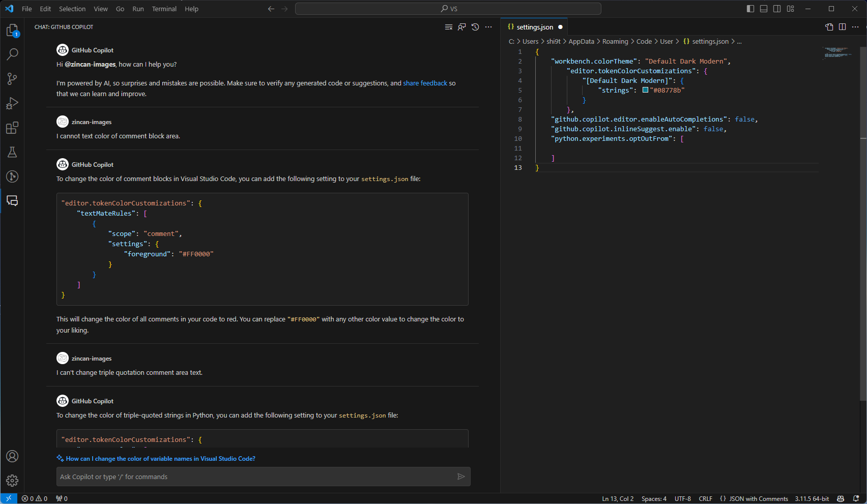Open the Search view in the activity bar
867x504 pixels.
click(12, 54)
